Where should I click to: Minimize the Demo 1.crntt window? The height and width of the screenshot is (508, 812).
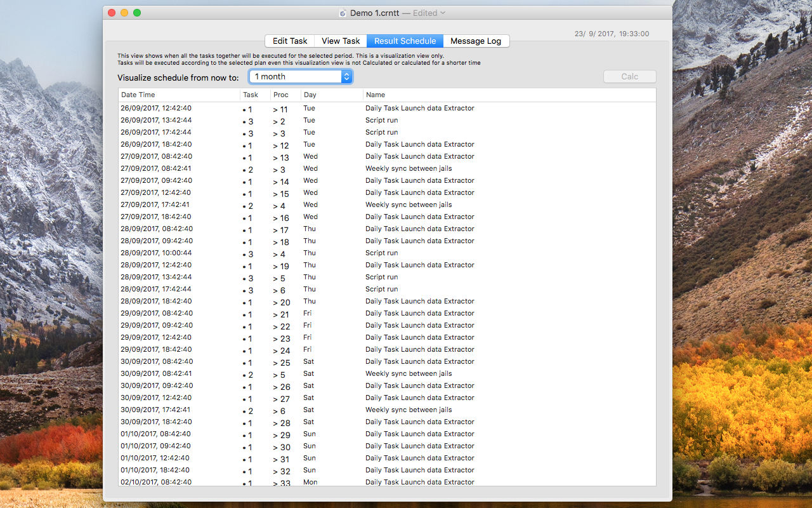coord(124,13)
